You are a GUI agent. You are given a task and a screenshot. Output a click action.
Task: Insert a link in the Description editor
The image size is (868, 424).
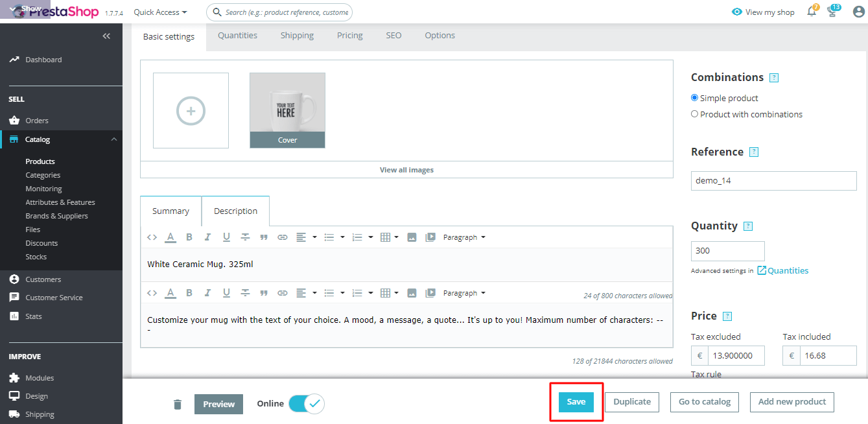(282, 292)
